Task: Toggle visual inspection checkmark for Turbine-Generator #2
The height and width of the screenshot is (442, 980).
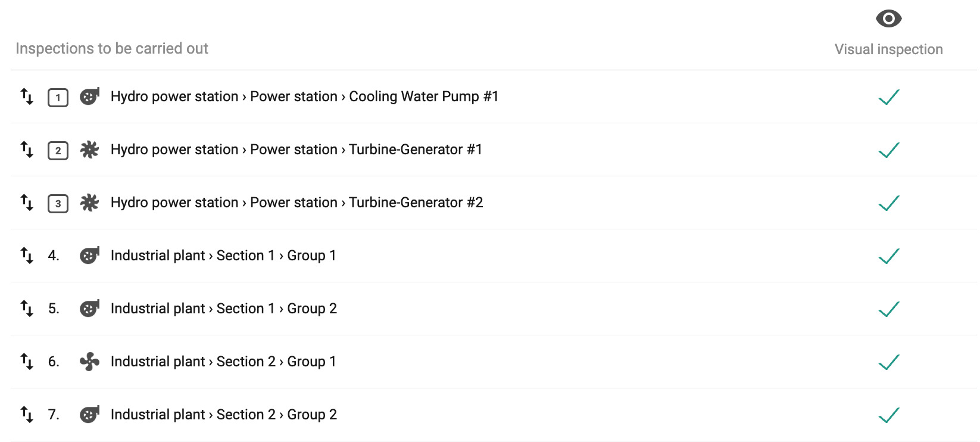Action: (x=888, y=203)
